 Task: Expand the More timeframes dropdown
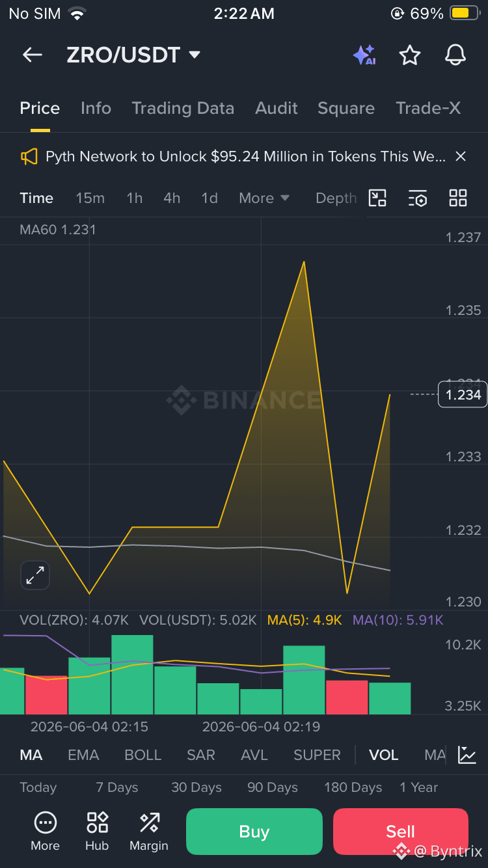[264, 198]
